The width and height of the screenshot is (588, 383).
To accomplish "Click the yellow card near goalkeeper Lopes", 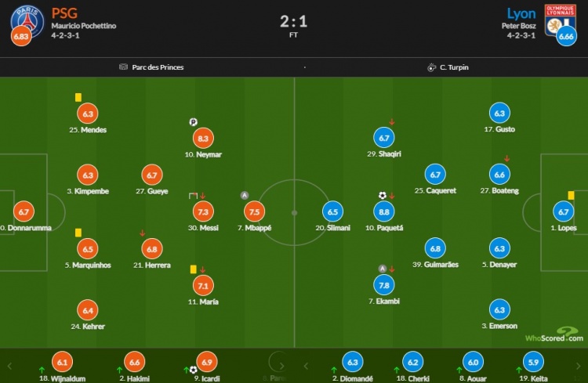I will pyautogui.click(x=571, y=196).
